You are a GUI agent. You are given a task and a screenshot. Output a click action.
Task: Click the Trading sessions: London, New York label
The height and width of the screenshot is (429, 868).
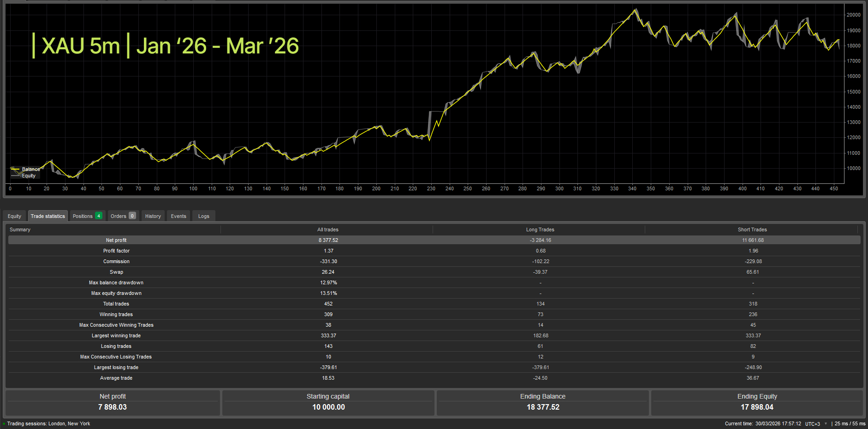(x=49, y=423)
